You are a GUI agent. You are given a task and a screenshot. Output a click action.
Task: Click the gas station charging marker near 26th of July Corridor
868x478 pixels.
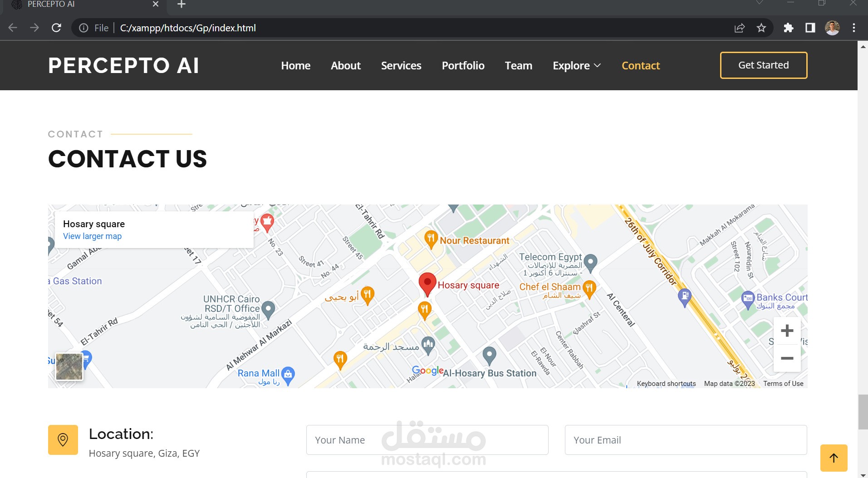point(685,298)
